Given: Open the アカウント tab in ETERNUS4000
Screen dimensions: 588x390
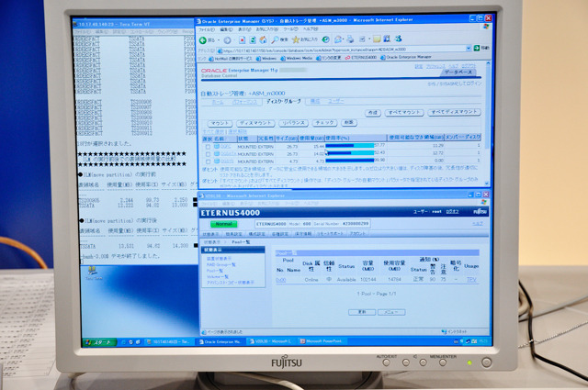Looking at the screenshot, I should [x=357, y=233].
